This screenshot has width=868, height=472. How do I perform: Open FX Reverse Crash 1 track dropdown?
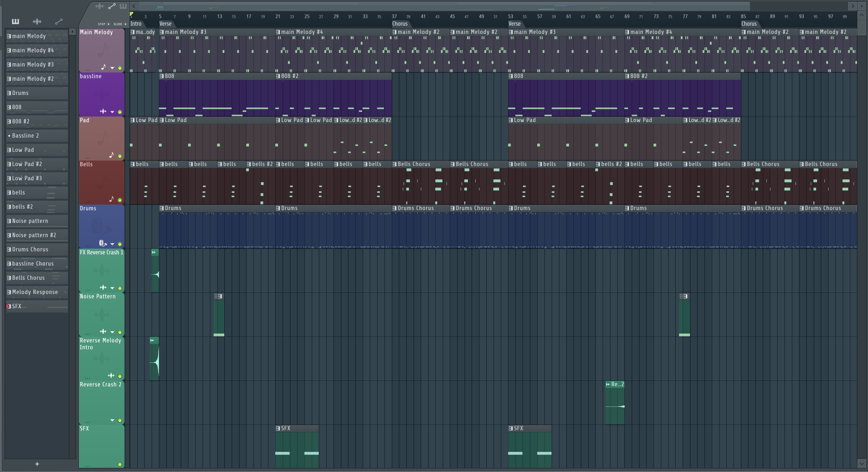112,288
